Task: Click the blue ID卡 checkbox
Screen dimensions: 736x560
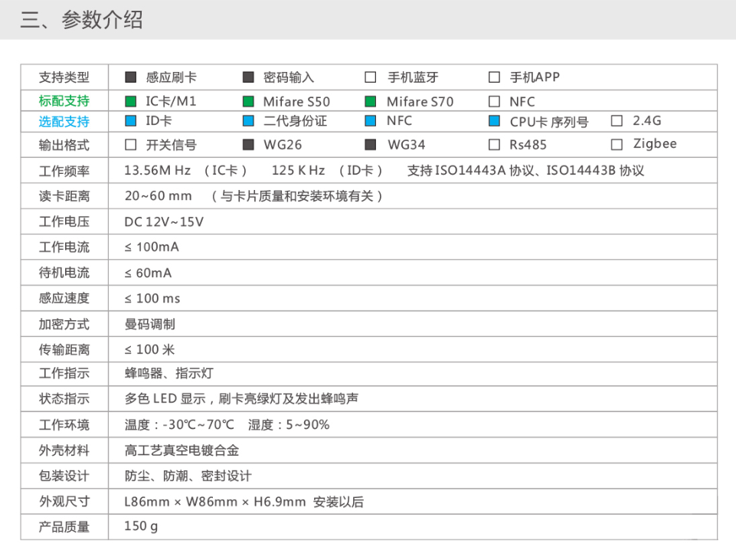Action: tap(131, 121)
